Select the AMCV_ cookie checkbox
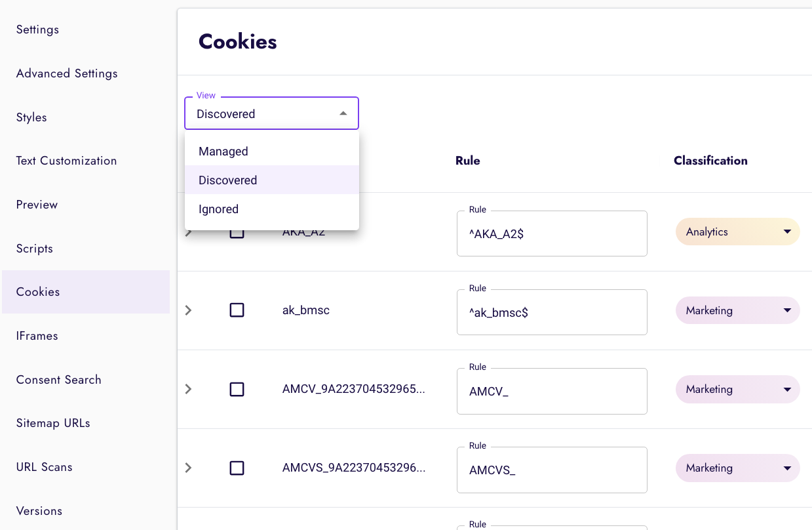 [237, 389]
